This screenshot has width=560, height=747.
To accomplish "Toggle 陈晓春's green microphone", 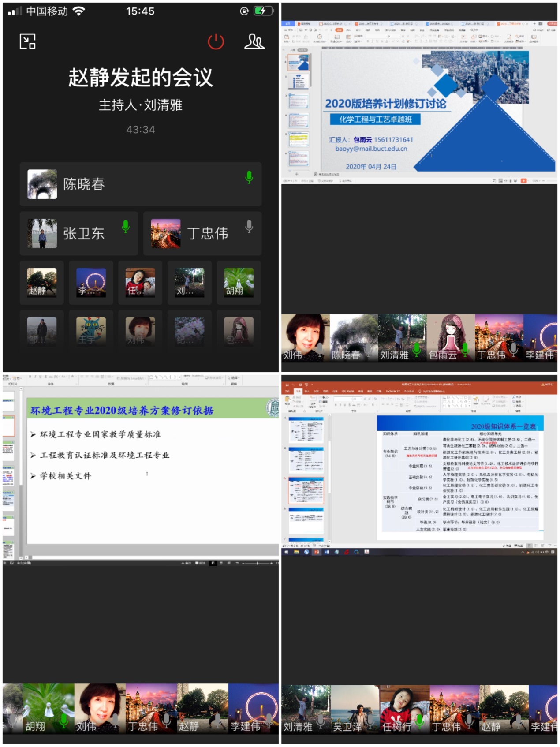I will tap(249, 177).
